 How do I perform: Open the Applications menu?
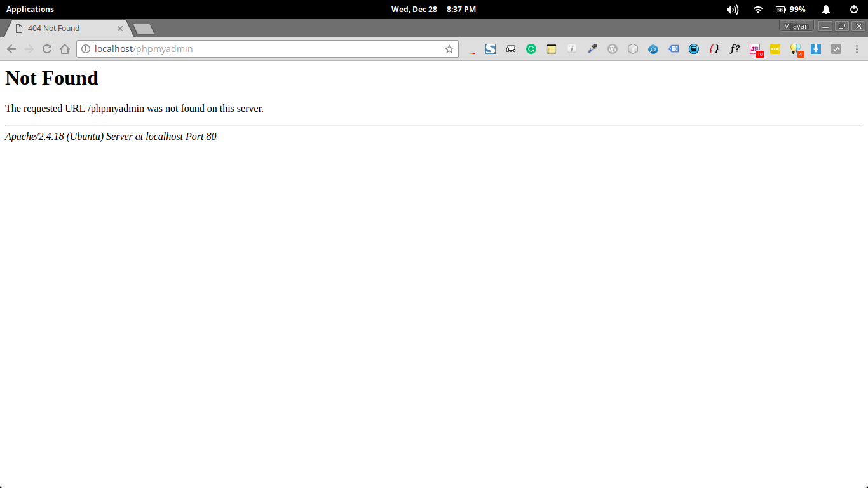[30, 10]
